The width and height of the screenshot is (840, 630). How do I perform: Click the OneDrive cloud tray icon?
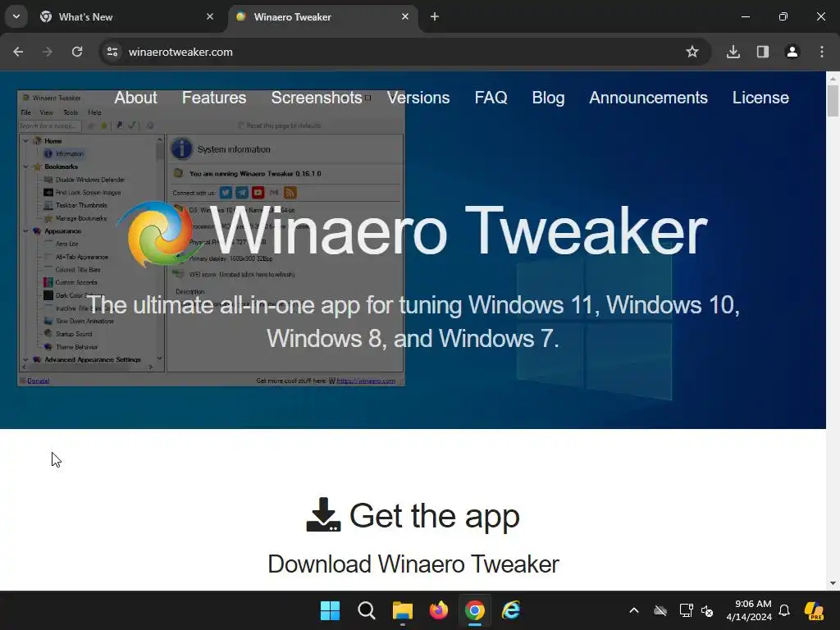pos(660,610)
